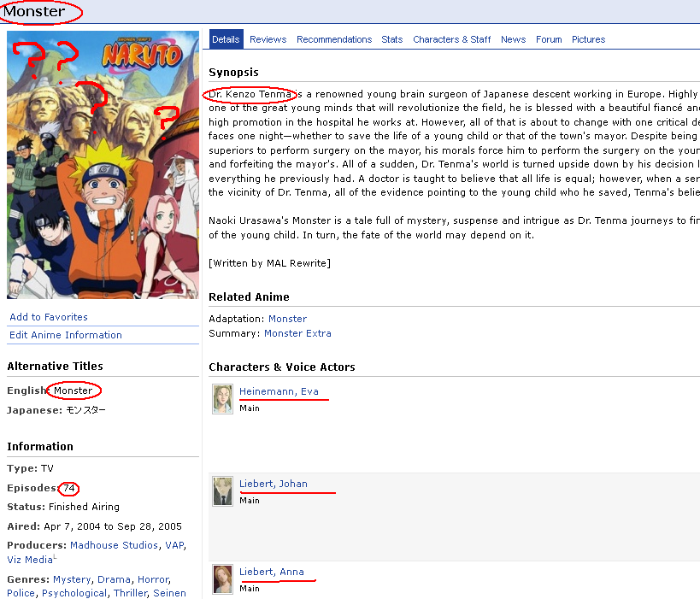Select the Mystery genre link

72,579
